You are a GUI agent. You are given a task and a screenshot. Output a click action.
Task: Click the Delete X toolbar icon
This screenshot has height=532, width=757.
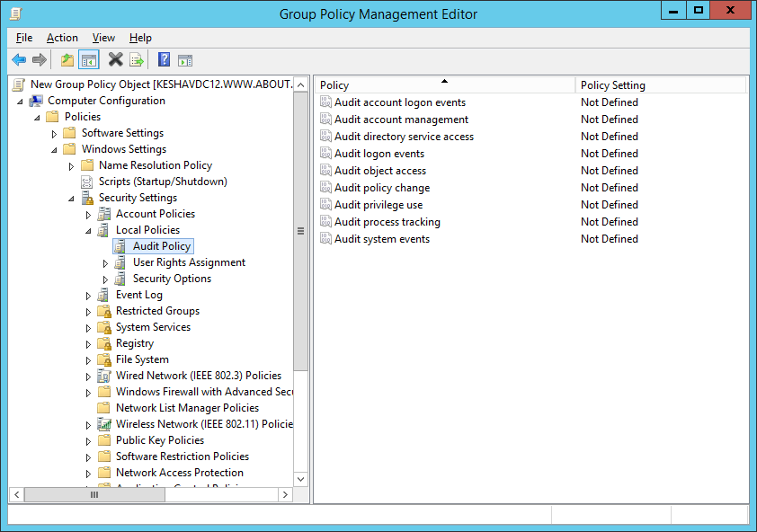tap(115, 60)
